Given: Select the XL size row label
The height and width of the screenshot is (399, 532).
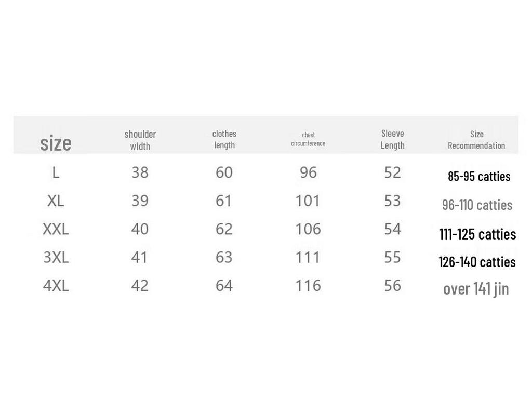Looking at the screenshot, I should (x=56, y=201).
